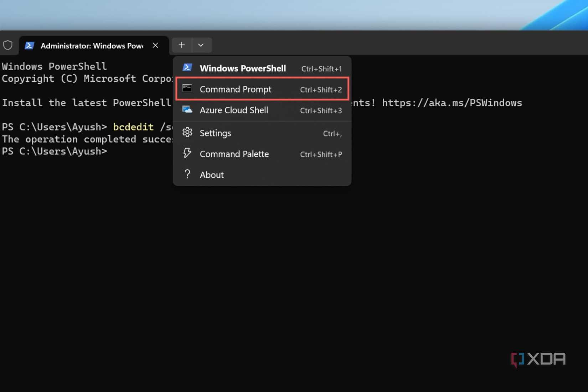588x392 pixels.
Task: Open Settings from the dropdown menu
Action: coord(215,133)
